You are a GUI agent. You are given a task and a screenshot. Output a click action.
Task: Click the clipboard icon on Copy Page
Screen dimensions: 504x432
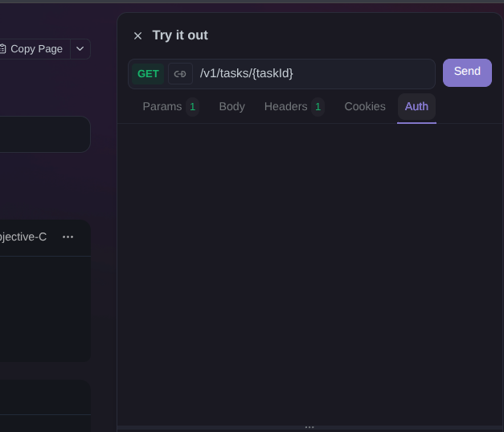tap(2, 49)
